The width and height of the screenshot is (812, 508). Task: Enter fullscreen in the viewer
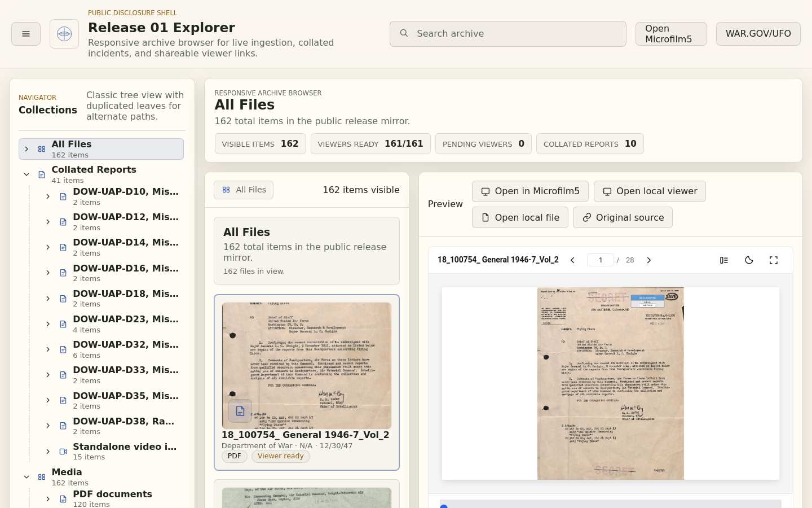tap(774, 260)
